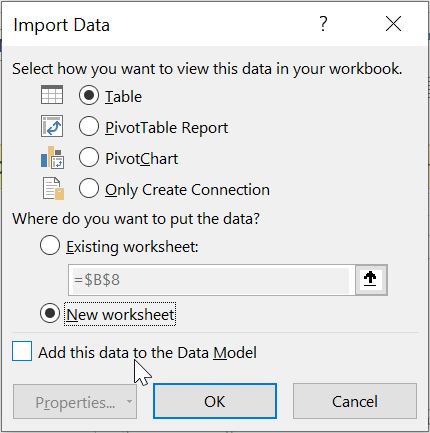The image size is (430, 433).
Task: Click the collapse dialog range selector arrow
Action: pos(371,280)
